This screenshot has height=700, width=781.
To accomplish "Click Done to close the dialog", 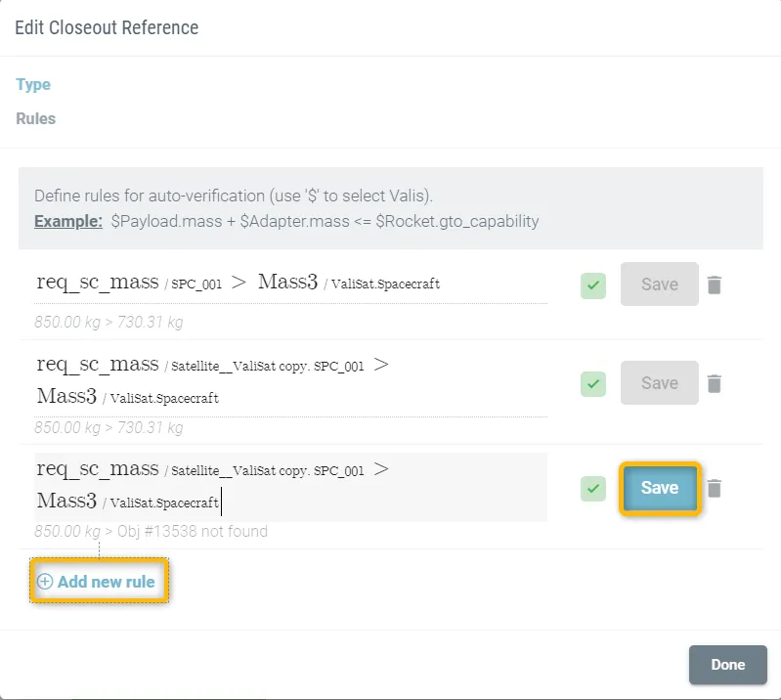I will click(727, 665).
